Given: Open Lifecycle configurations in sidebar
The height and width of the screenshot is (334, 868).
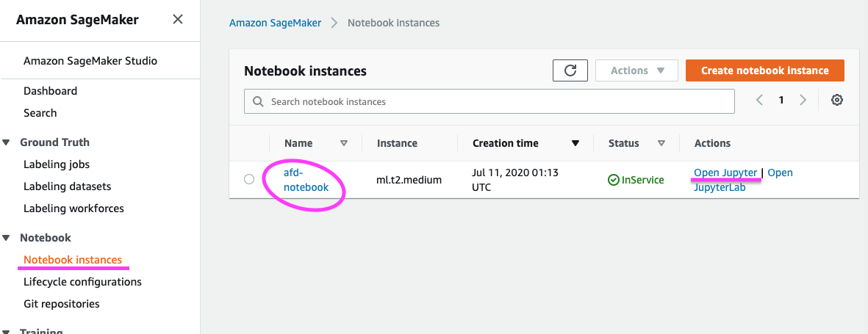Looking at the screenshot, I should click(82, 282).
